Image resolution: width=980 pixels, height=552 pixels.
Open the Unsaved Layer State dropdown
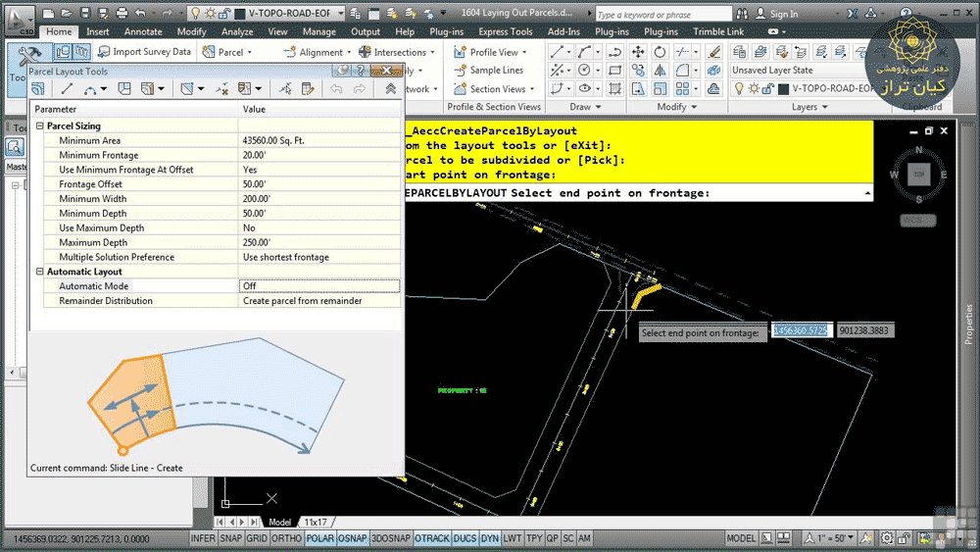click(799, 70)
